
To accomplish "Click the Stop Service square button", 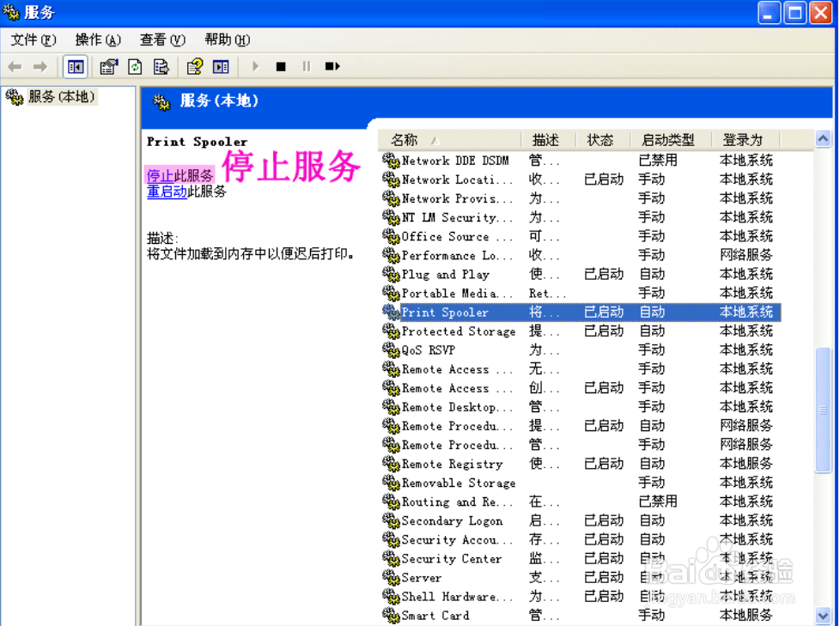I will (x=281, y=67).
